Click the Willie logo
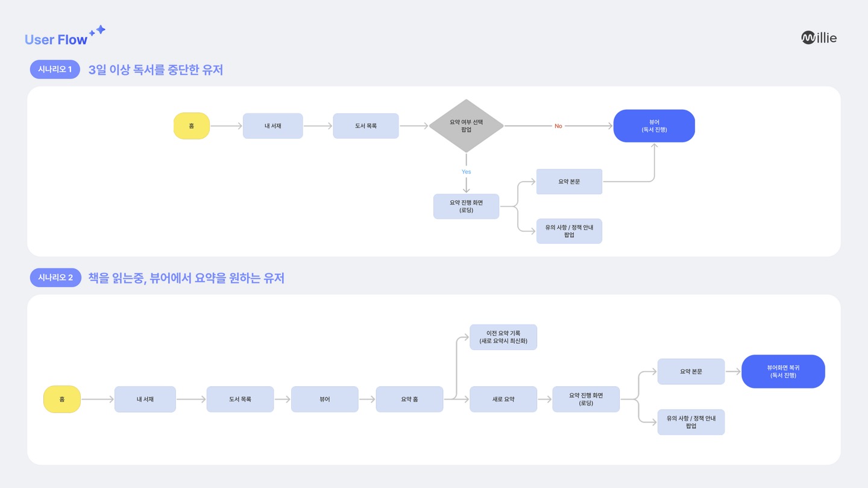The width and height of the screenshot is (868, 488). point(819,38)
